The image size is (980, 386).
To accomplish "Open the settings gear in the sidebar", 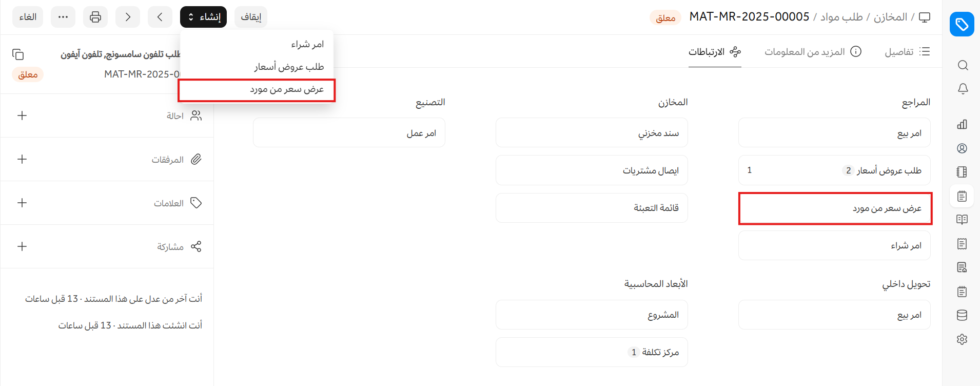I will tap(962, 339).
